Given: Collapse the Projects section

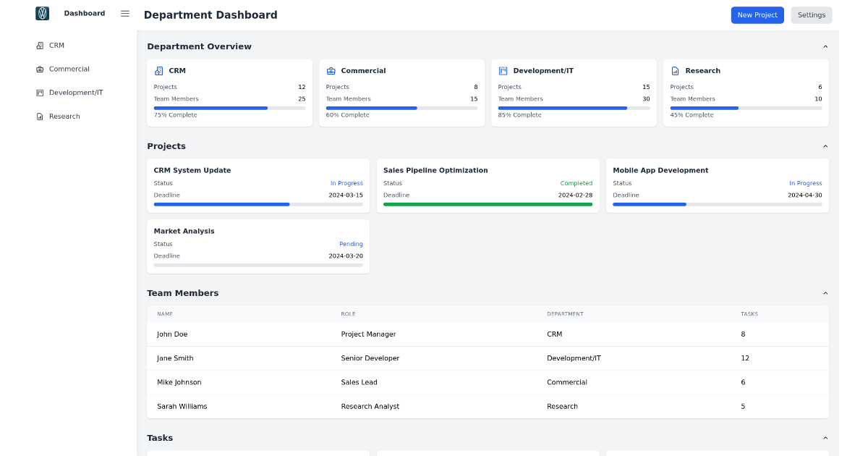Looking at the screenshot, I should point(825,145).
